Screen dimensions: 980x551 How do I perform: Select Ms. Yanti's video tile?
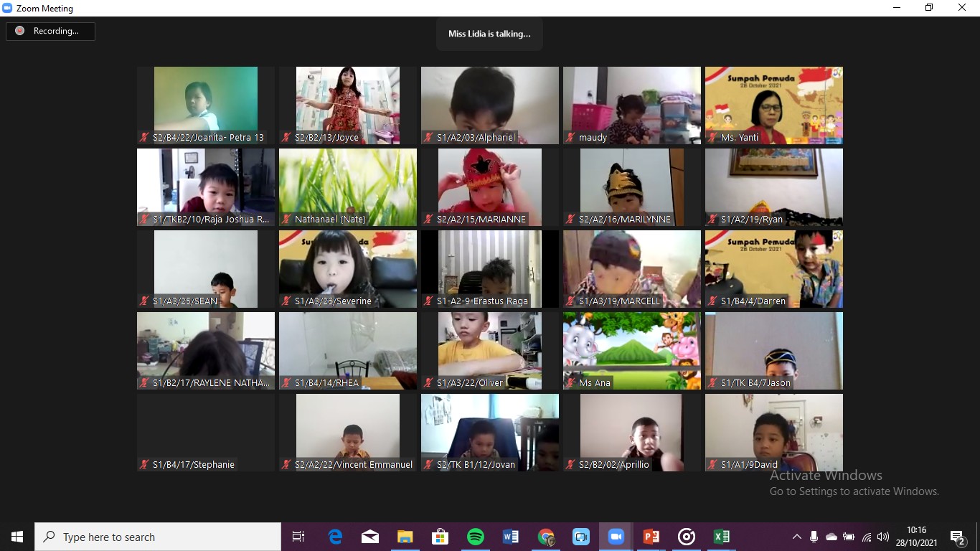(x=773, y=105)
